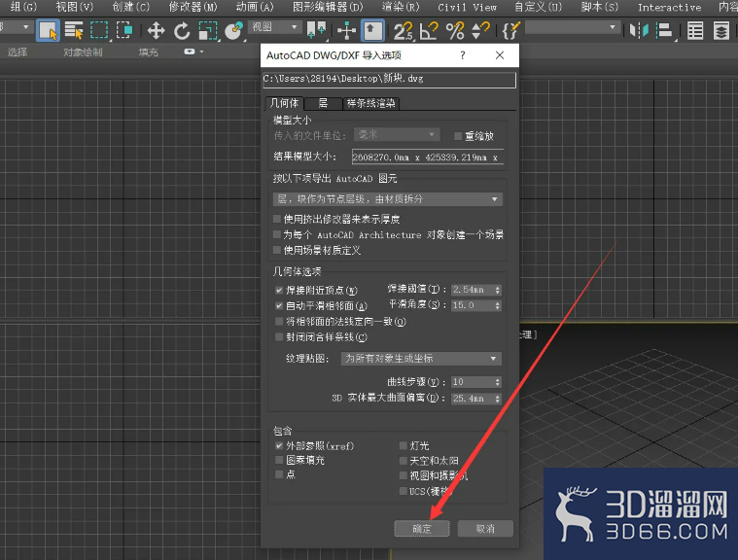The width and height of the screenshot is (738, 560).
Task: Check the 灯光 include option
Action: point(404,445)
